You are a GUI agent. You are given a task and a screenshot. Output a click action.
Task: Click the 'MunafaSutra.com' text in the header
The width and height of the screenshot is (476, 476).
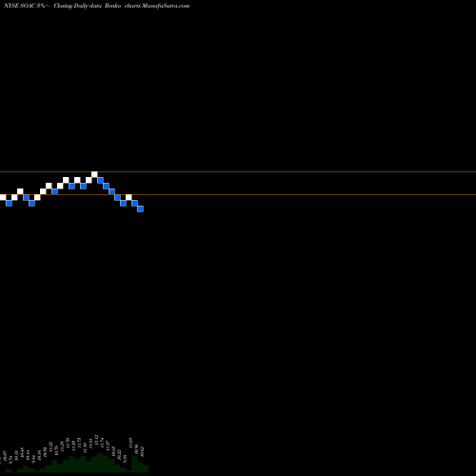pyautogui.click(x=166, y=6)
